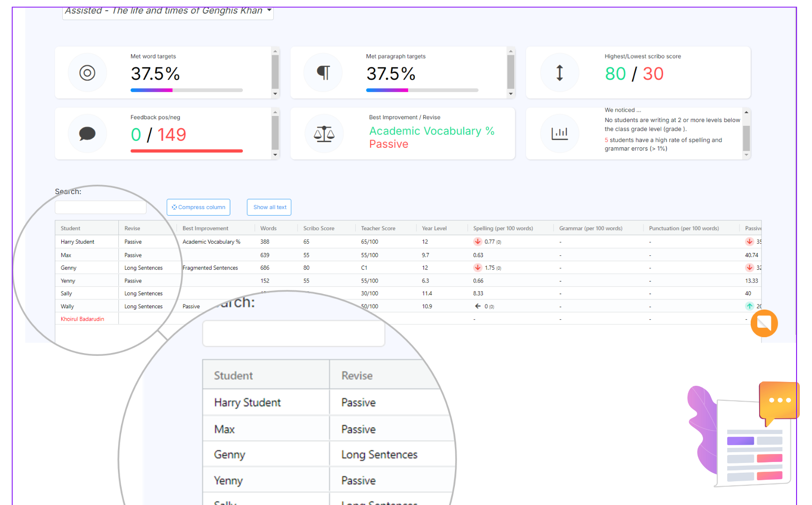Click the speech bubble Feedback icon
This screenshot has height=505, width=812.
click(88, 134)
